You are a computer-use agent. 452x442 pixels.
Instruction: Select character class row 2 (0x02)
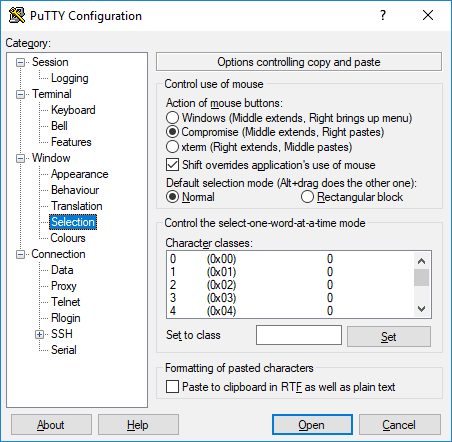point(290,285)
